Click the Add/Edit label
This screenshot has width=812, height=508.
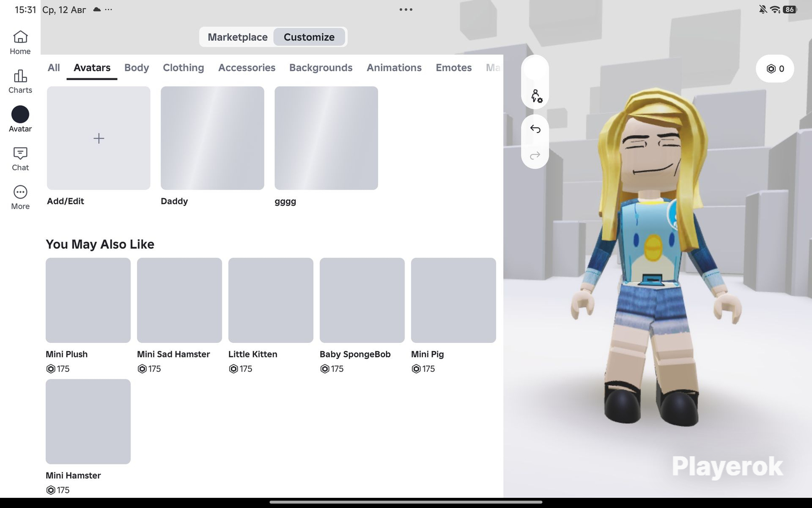click(65, 201)
